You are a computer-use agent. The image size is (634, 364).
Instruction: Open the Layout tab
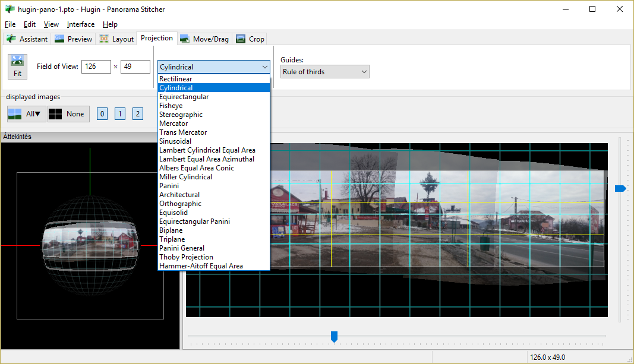tap(116, 39)
